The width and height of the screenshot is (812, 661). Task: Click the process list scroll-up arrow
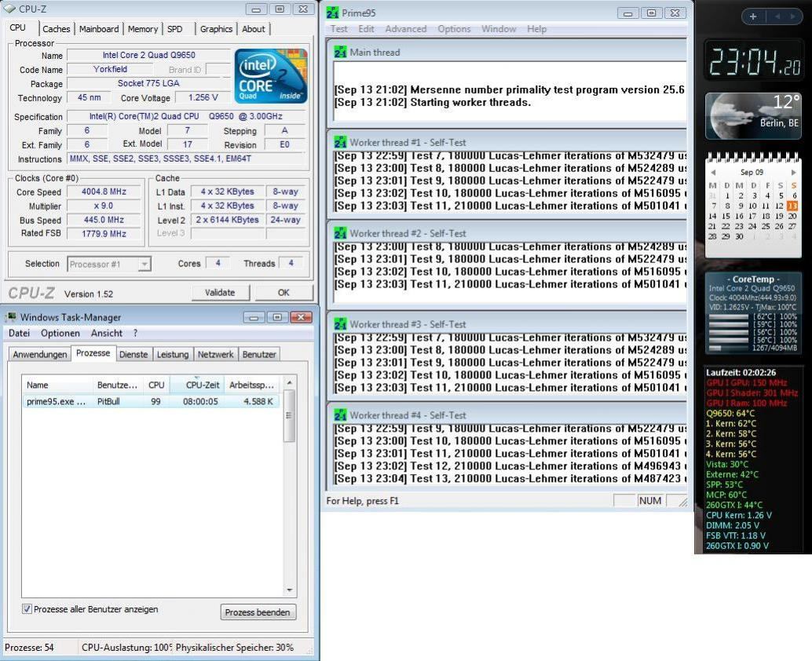point(290,382)
